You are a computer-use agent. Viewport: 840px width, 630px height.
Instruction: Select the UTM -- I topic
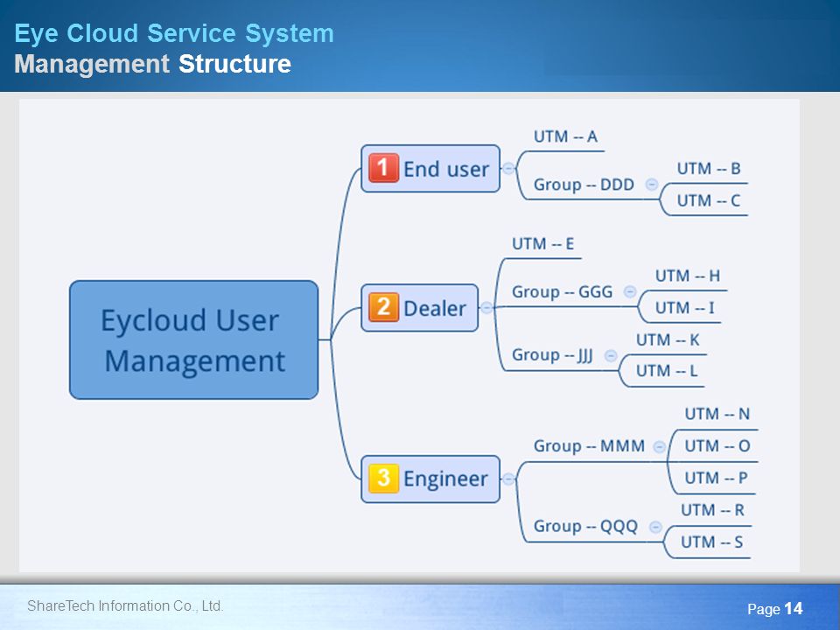pos(684,308)
